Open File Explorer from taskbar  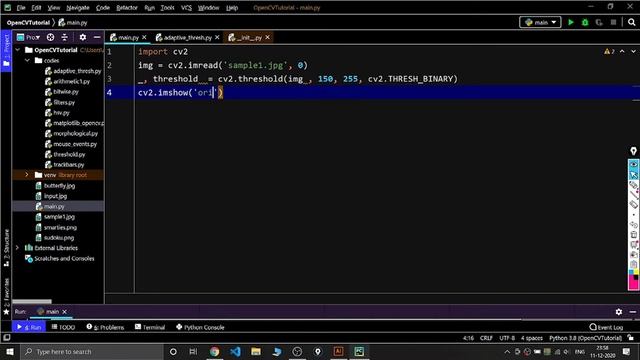tap(256, 351)
